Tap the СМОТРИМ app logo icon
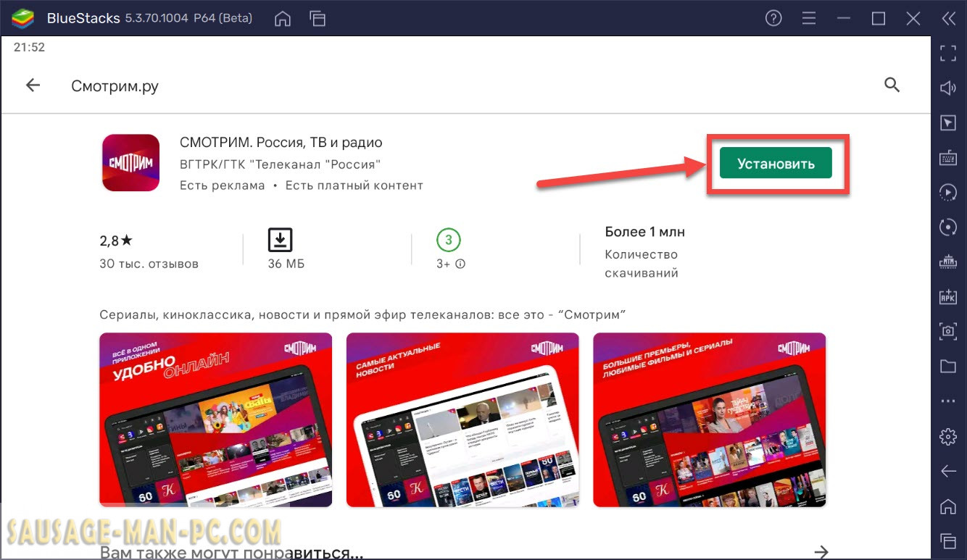The height and width of the screenshot is (560, 967). [x=130, y=163]
